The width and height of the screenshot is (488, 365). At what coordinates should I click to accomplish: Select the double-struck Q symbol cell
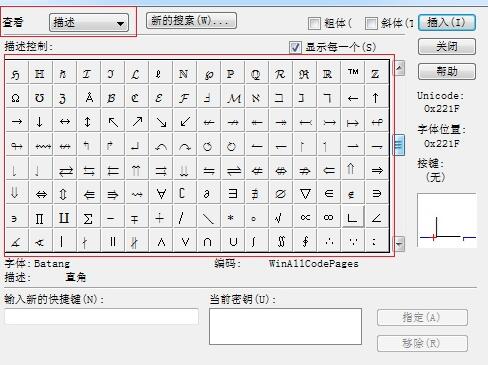pyautogui.click(x=256, y=73)
